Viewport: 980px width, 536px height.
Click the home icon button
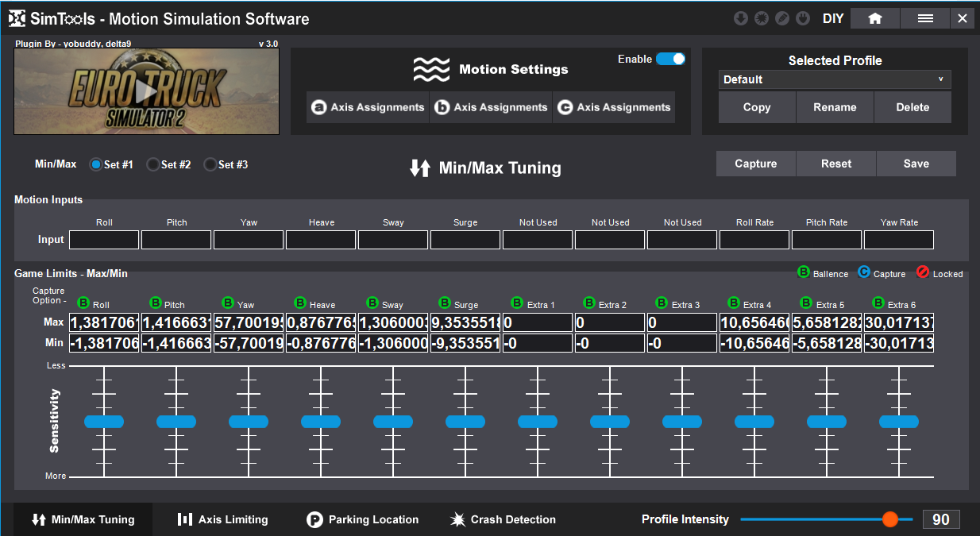tap(874, 18)
